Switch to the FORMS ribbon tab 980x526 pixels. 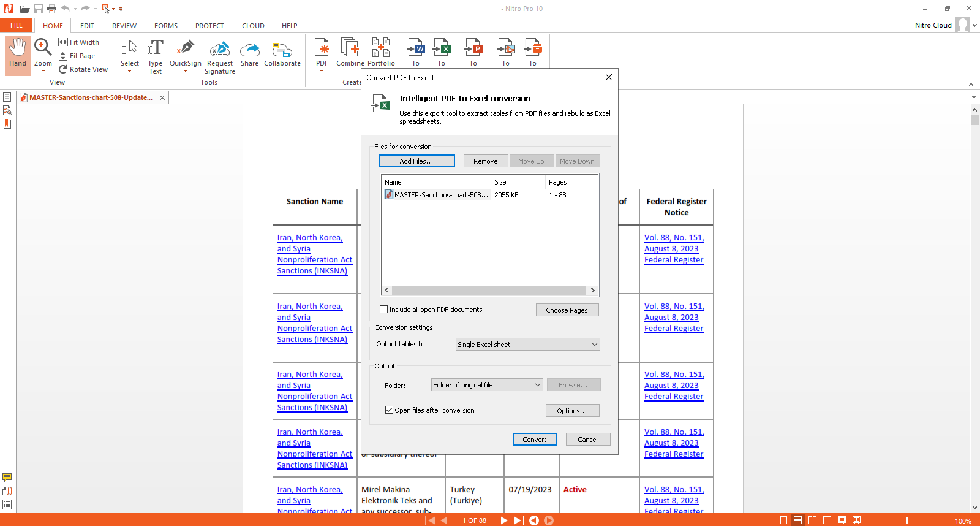[166, 26]
